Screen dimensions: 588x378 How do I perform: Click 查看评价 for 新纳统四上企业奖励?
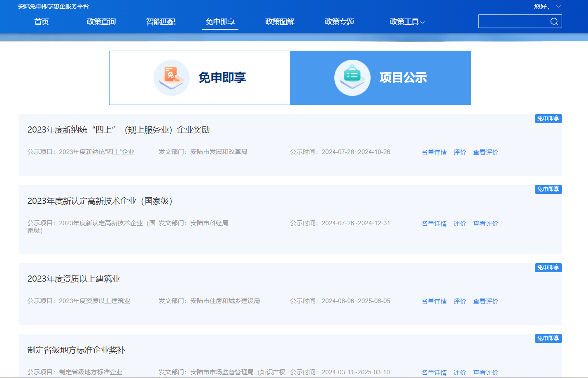(x=485, y=152)
